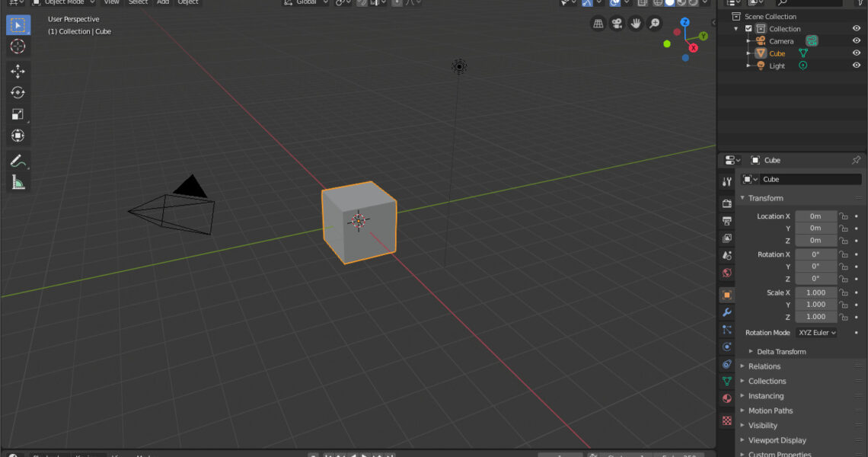Viewport: 868px width, 457px height.
Task: Click the Z axis on navigation gizmo
Action: click(685, 22)
